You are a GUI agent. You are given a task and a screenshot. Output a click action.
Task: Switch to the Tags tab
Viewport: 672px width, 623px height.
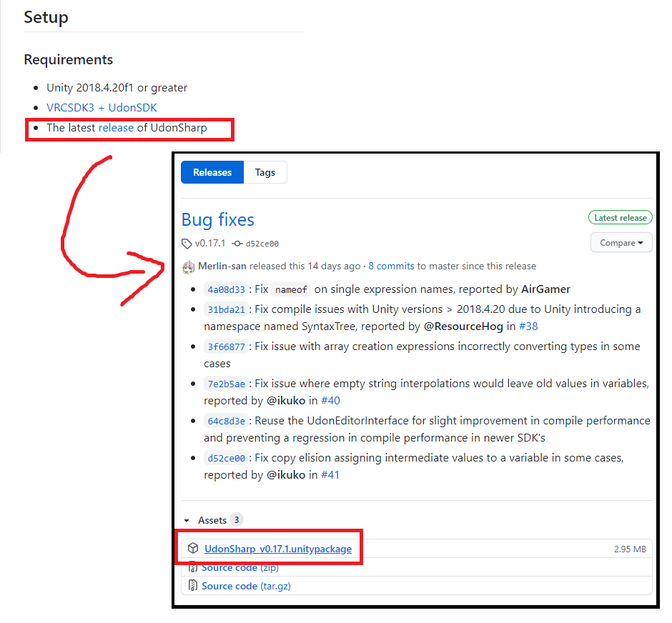click(265, 172)
